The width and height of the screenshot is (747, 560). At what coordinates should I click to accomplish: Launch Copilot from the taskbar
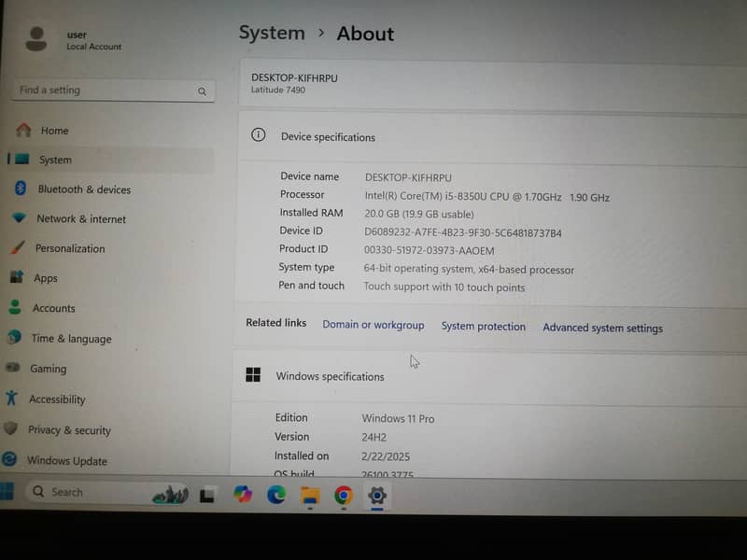click(243, 495)
